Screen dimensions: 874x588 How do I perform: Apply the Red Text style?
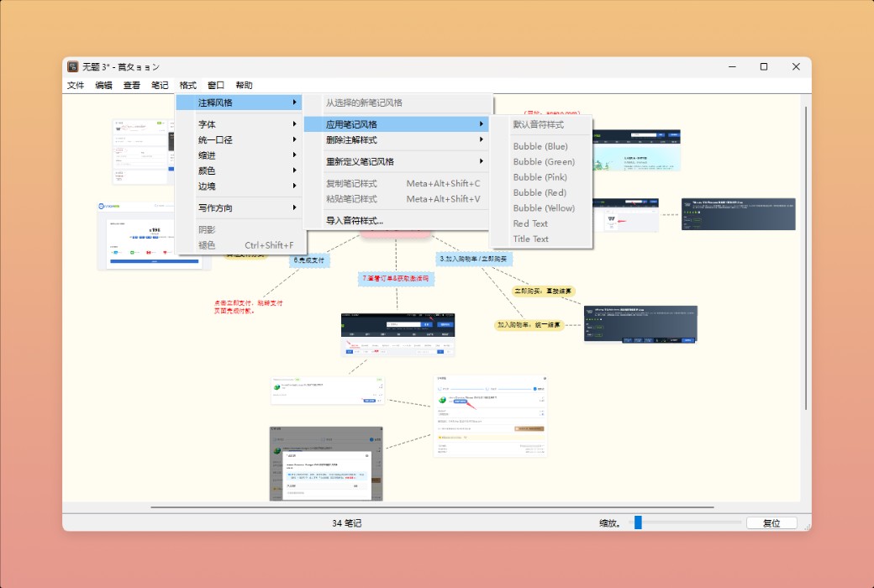[531, 223]
